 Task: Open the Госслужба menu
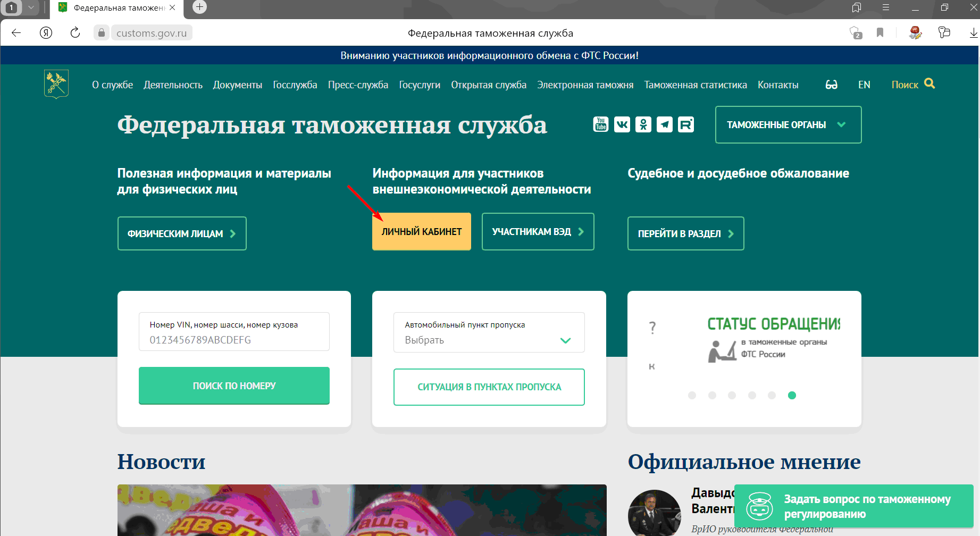(x=295, y=85)
